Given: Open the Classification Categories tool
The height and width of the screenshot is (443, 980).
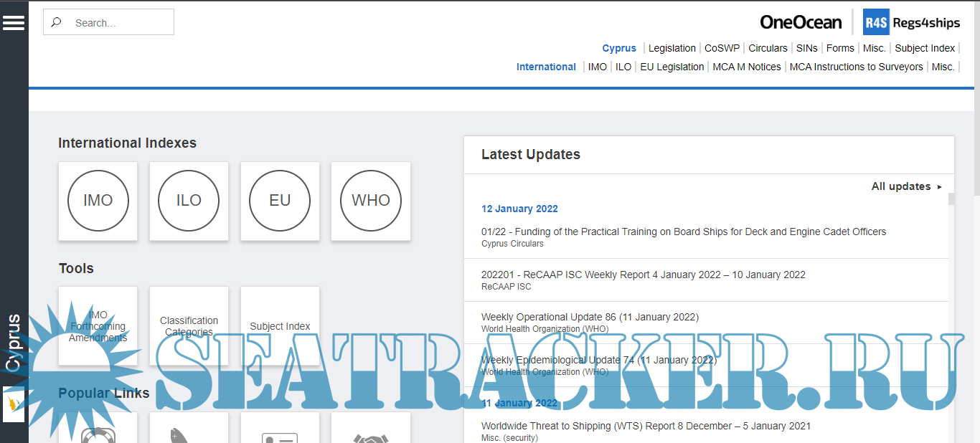Looking at the screenshot, I should point(189,326).
